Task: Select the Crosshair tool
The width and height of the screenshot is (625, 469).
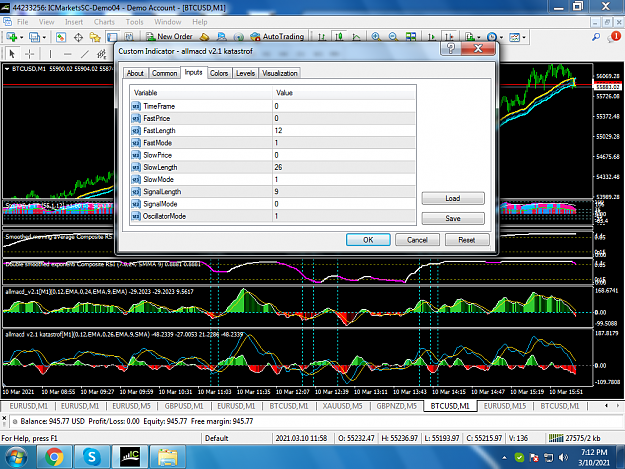Action: pyautogui.click(x=29, y=53)
